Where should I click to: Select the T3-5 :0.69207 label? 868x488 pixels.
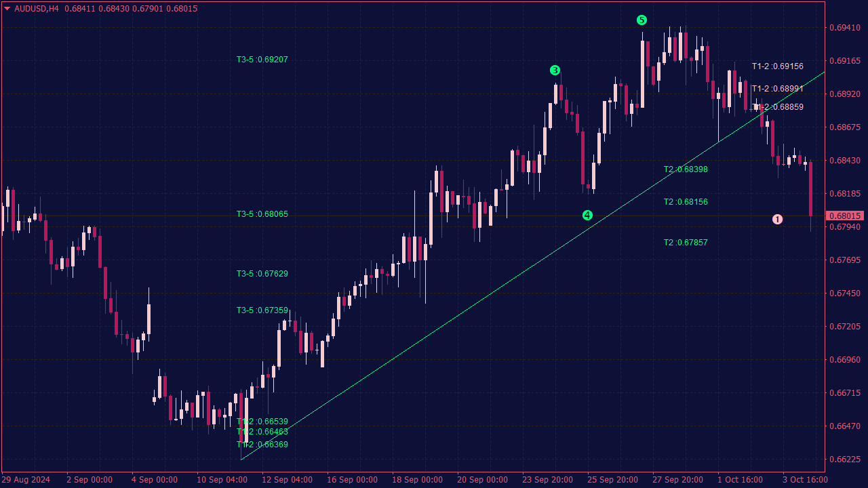pyautogui.click(x=262, y=60)
